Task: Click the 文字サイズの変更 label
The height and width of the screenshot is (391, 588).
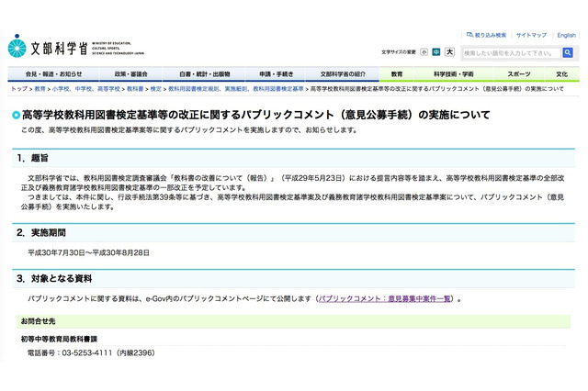Action: [x=398, y=52]
